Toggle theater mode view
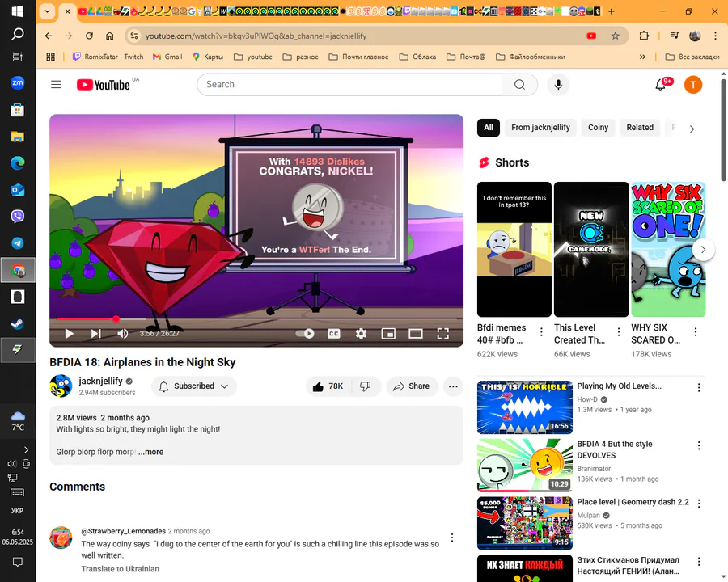 (x=416, y=334)
